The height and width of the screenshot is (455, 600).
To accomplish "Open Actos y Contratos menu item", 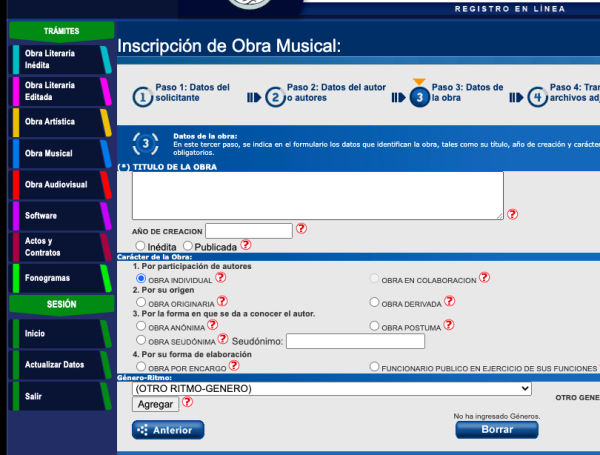I will (x=61, y=247).
